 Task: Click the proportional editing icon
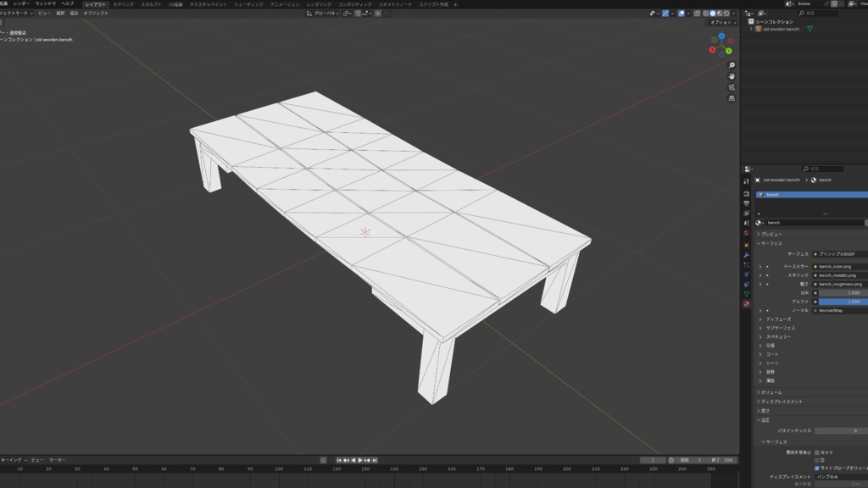coord(359,14)
